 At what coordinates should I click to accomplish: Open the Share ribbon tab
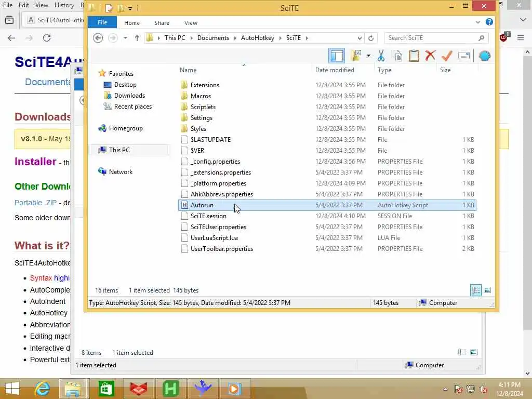(162, 23)
